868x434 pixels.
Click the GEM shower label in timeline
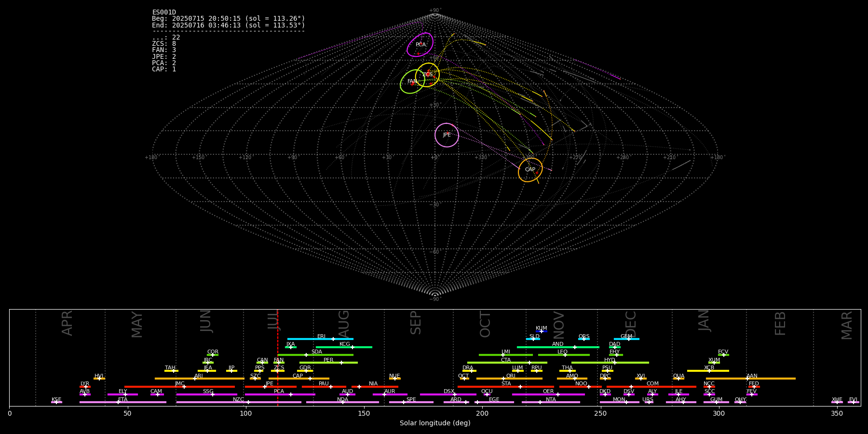click(626, 337)
